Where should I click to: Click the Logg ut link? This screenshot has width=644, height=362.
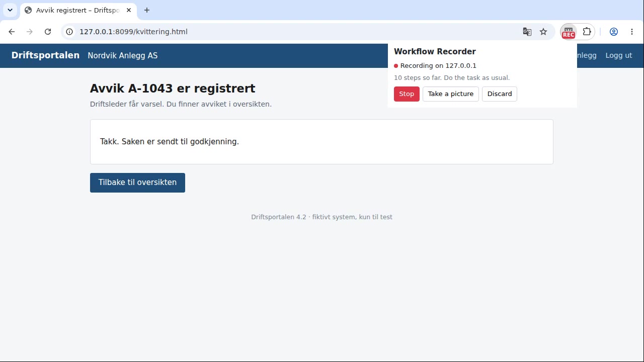[x=618, y=55]
